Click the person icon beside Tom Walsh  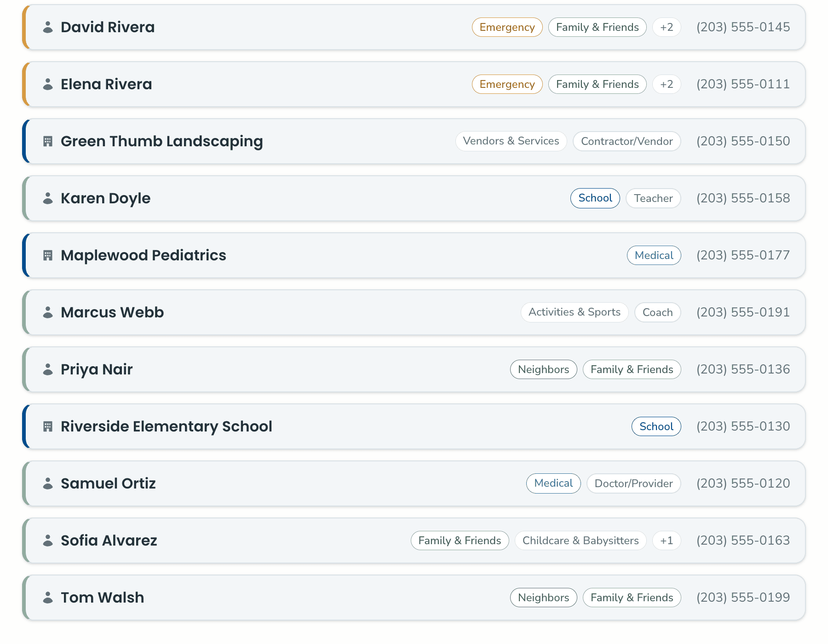[48, 598]
